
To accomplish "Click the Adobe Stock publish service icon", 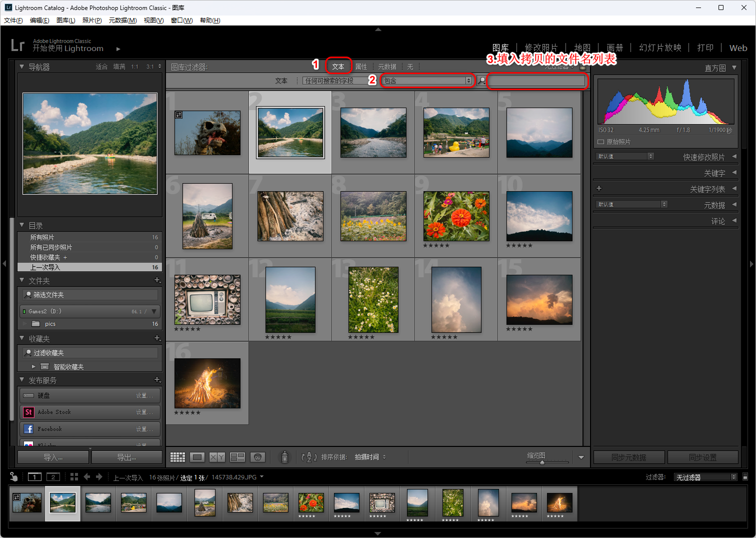I will (28, 412).
